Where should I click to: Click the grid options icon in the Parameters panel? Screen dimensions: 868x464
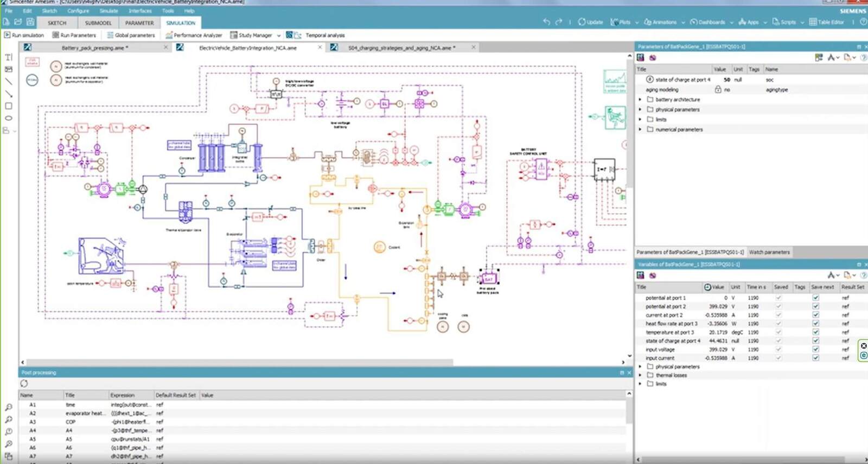pos(819,57)
